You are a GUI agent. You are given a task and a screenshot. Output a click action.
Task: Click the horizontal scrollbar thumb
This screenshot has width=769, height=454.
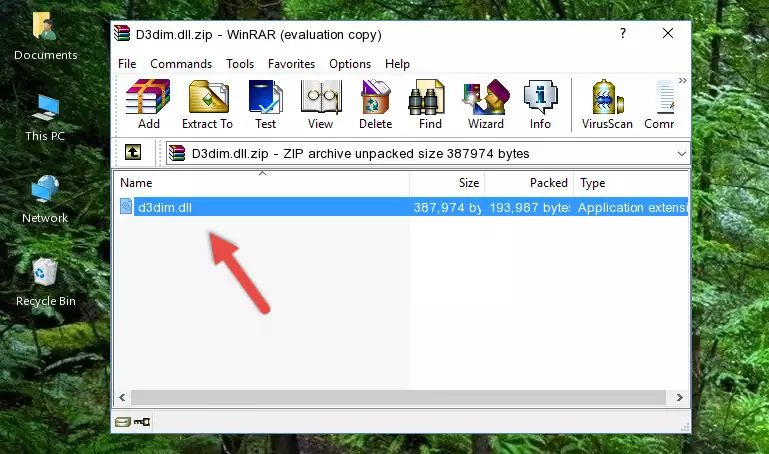pos(398,398)
